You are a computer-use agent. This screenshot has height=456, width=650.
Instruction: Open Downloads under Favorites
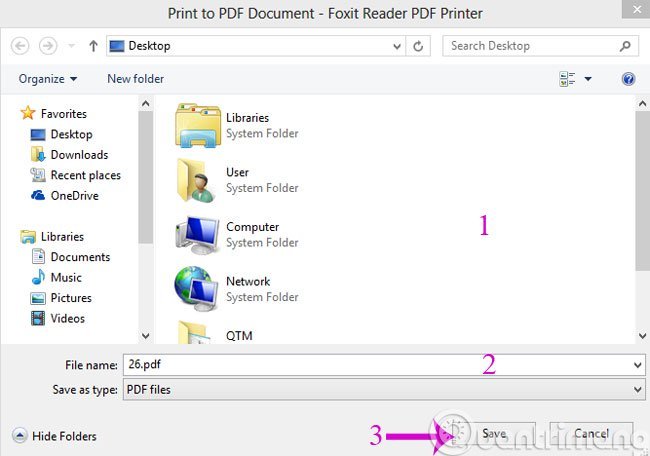tap(79, 155)
